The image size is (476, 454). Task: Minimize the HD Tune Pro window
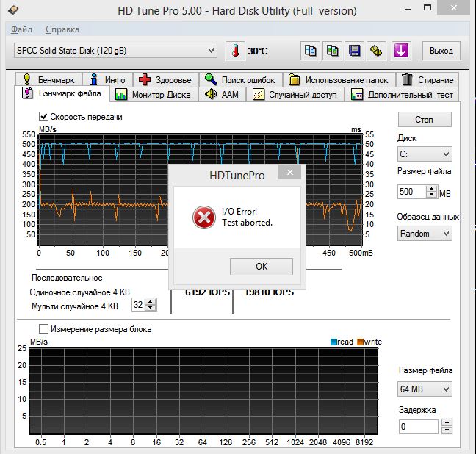(408, 9)
